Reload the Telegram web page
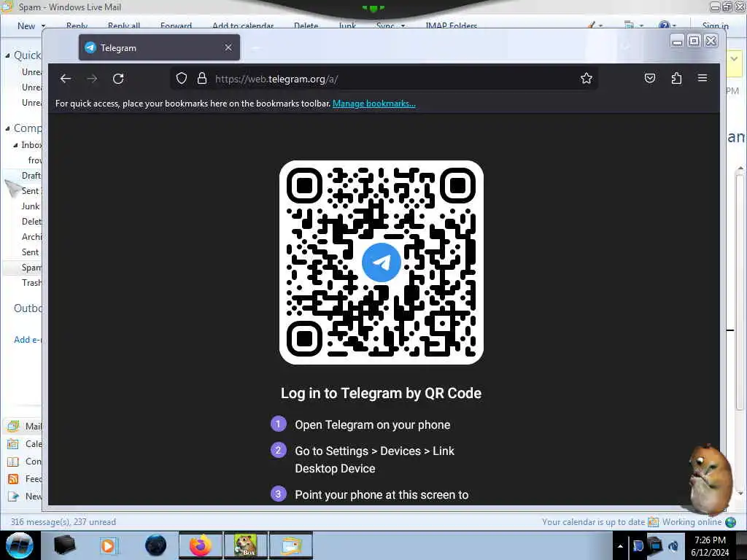This screenshot has height=560, width=747. tap(118, 79)
